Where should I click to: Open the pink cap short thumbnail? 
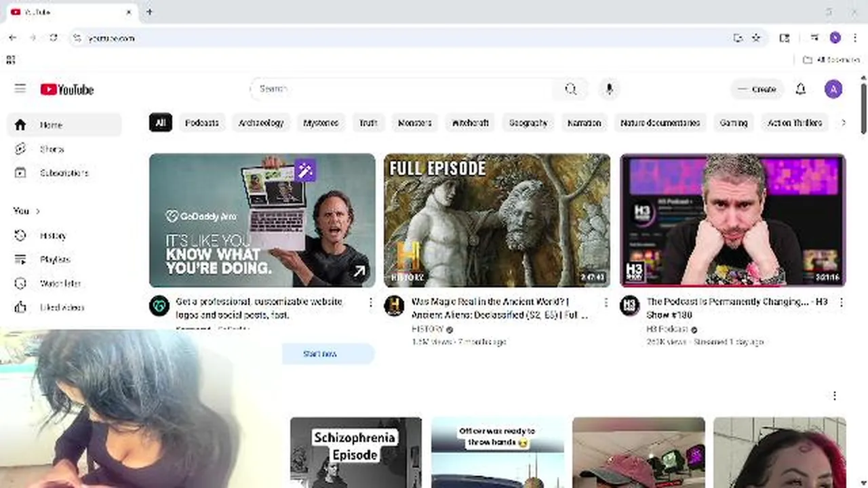pyautogui.click(x=639, y=452)
